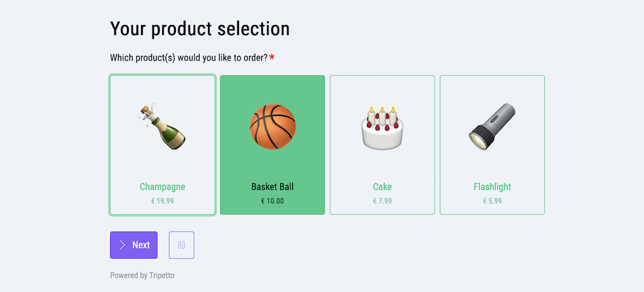
Task: Click the champagne bottle emoji image
Action: pos(162,126)
